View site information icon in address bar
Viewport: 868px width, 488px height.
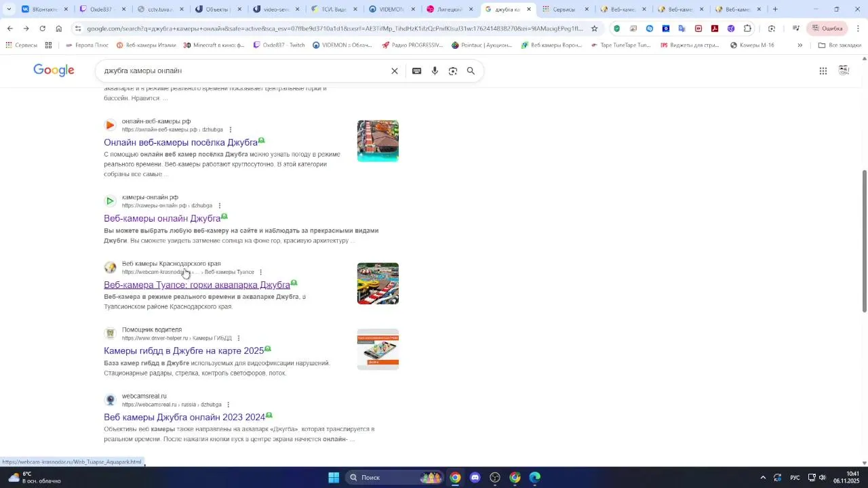point(79,28)
